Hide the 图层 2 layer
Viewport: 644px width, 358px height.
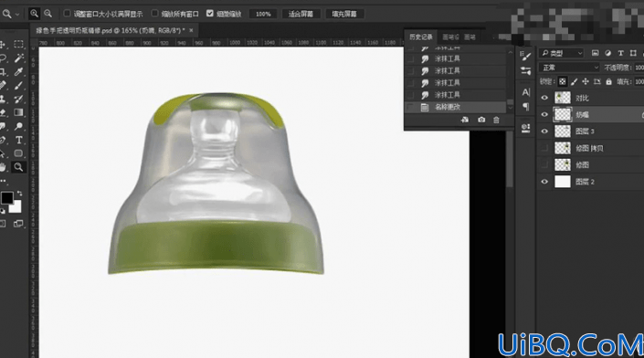[544, 182]
